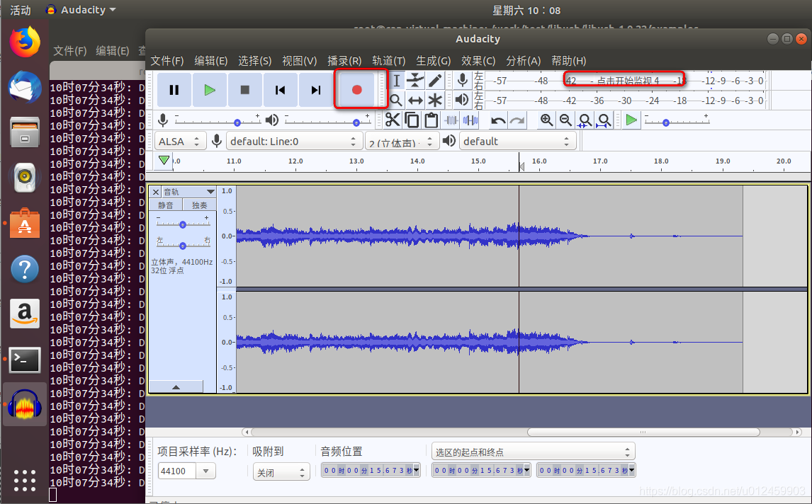
Task: Open the default: Line:0 recording device dropdown
Action: click(x=293, y=141)
